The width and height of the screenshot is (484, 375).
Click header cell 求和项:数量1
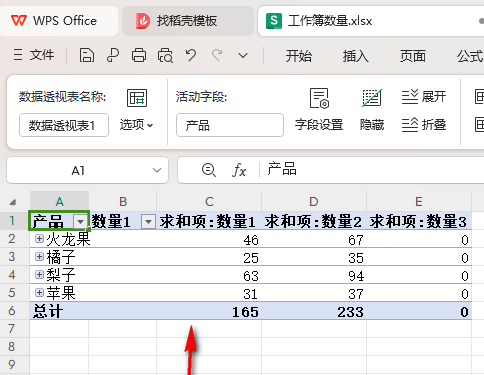click(x=209, y=221)
